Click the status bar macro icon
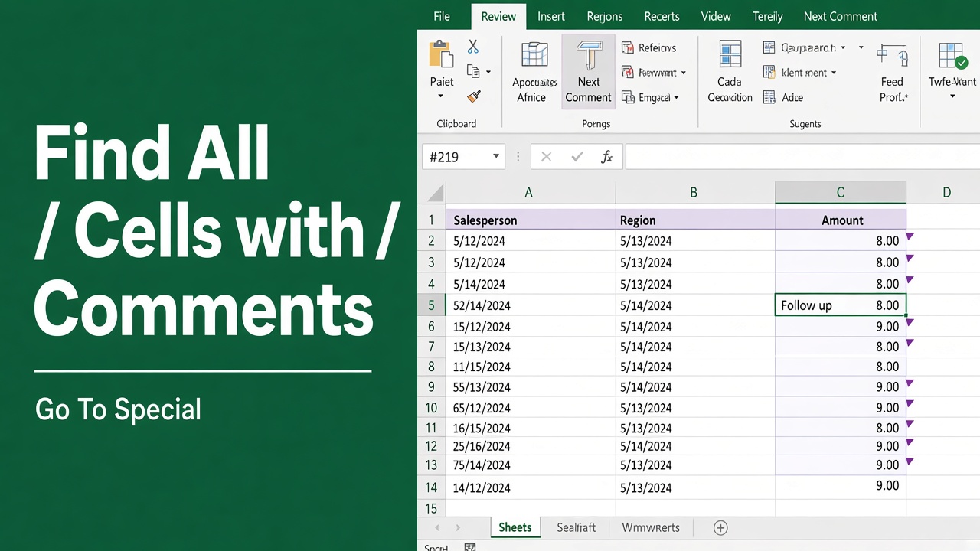The width and height of the screenshot is (980, 551). [470, 547]
